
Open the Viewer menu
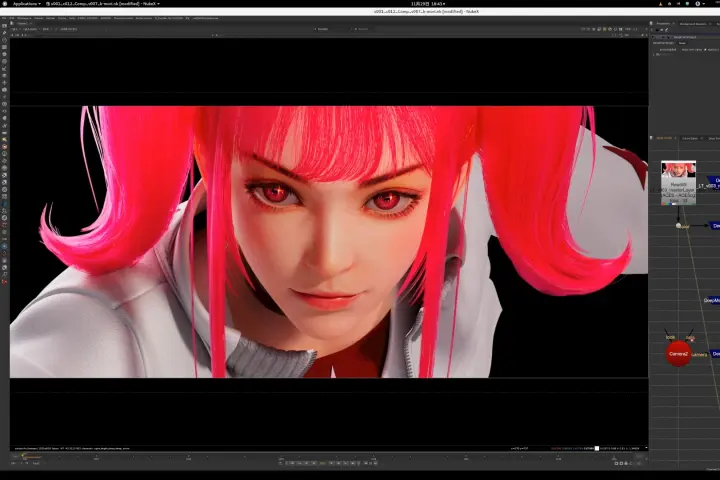39,18
